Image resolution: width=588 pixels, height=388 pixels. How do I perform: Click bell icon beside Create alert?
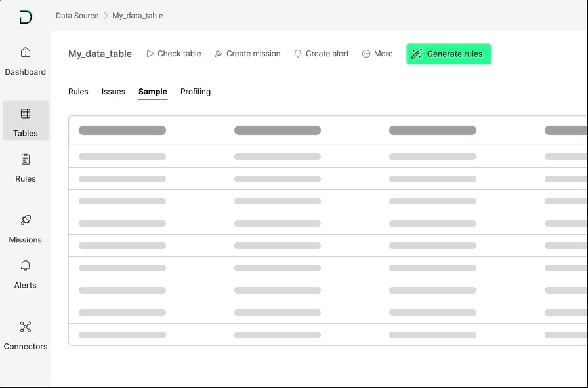click(x=298, y=54)
